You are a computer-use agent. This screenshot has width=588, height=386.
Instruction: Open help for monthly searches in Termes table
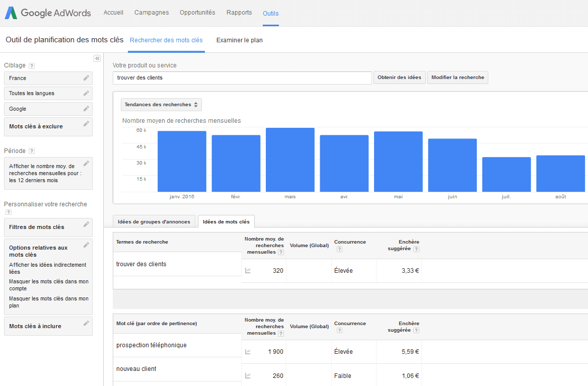pyautogui.click(x=281, y=252)
